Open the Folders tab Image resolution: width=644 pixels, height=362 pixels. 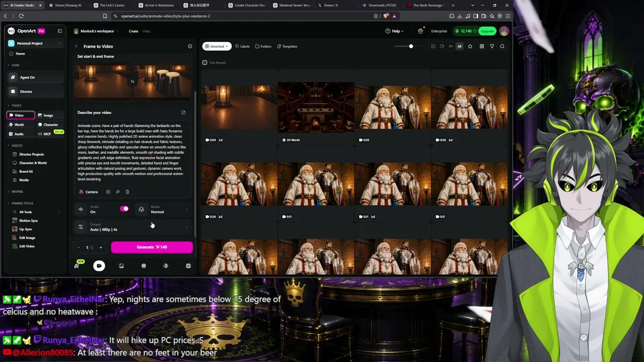pos(263,46)
